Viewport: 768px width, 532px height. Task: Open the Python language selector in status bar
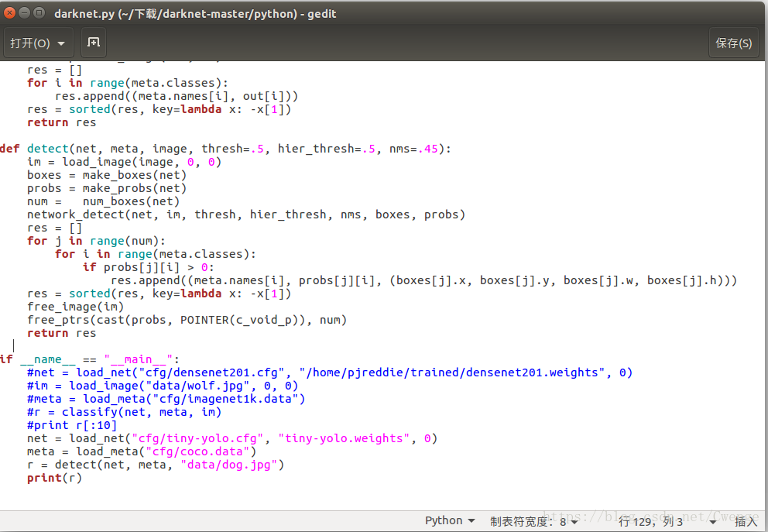pos(449,520)
